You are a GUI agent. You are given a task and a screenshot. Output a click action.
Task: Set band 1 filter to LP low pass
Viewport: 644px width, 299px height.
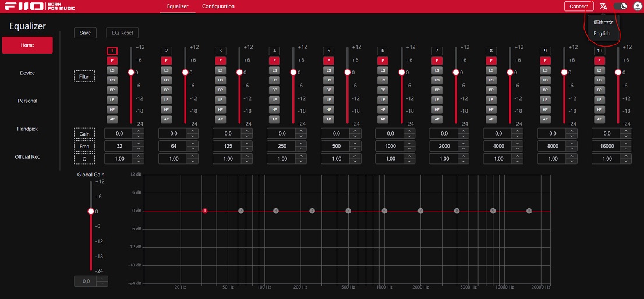pos(112,99)
